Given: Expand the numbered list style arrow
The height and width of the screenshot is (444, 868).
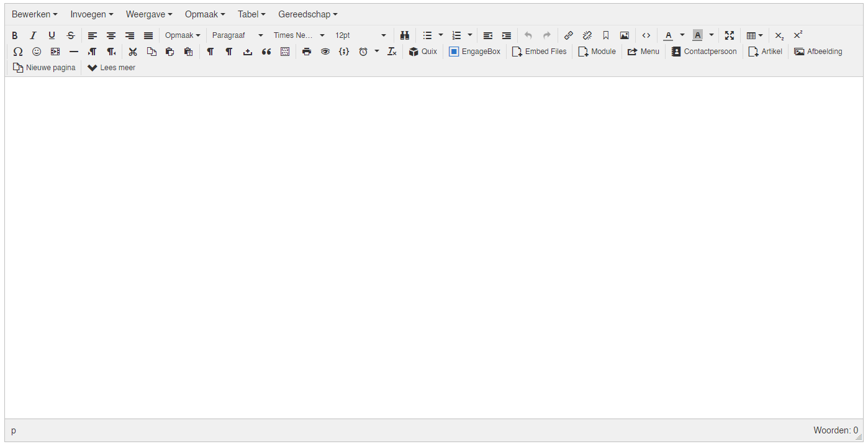Looking at the screenshot, I should [x=470, y=35].
